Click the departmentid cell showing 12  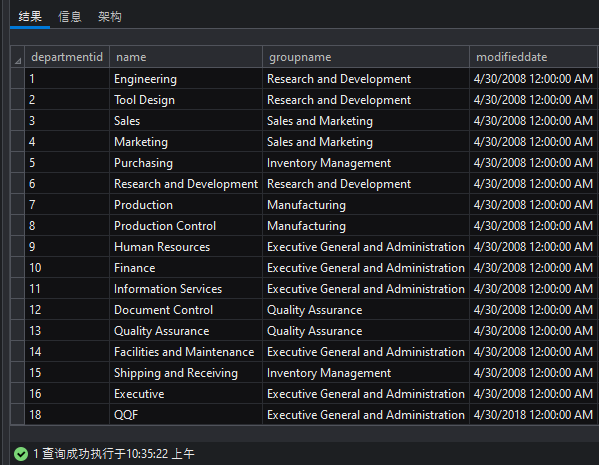(67, 309)
